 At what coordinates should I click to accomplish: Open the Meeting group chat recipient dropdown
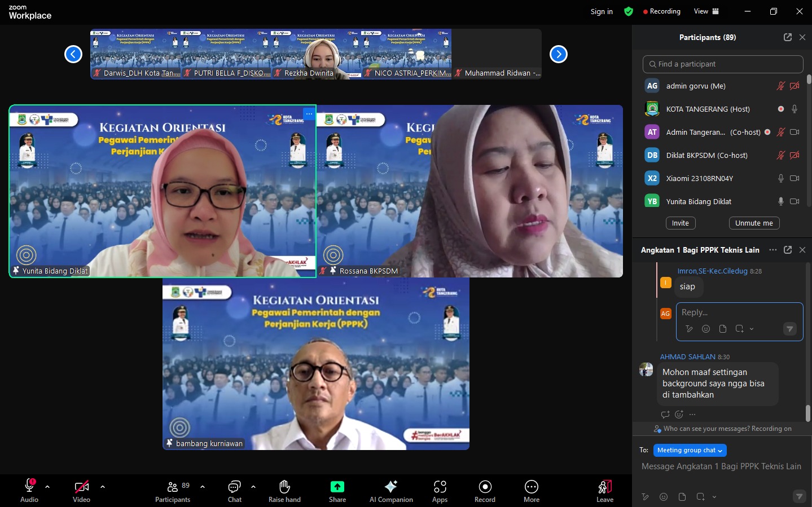coord(690,450)
